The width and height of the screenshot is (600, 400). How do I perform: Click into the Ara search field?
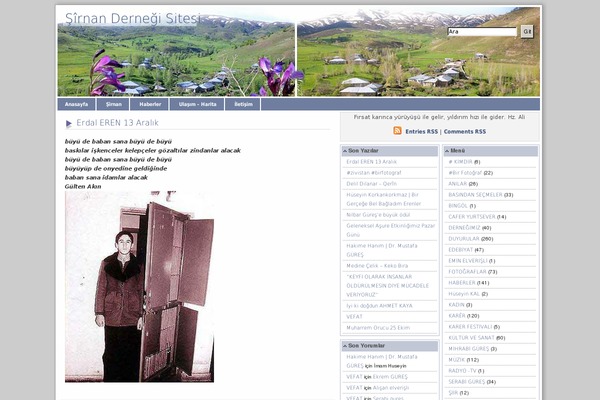coord(482,31)
